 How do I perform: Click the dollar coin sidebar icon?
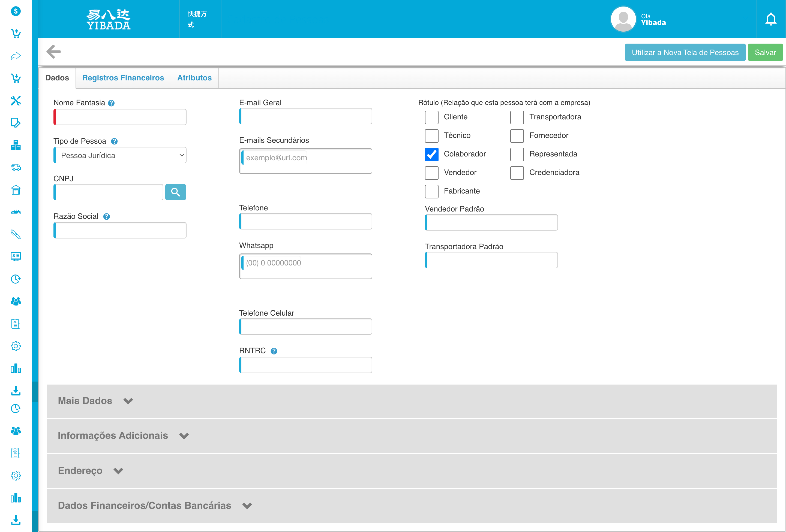coord(16,11)
